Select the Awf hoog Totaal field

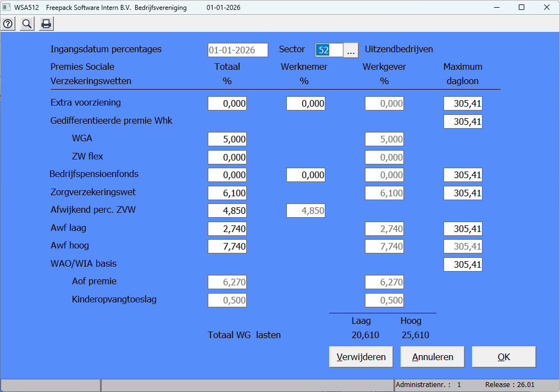227,247
